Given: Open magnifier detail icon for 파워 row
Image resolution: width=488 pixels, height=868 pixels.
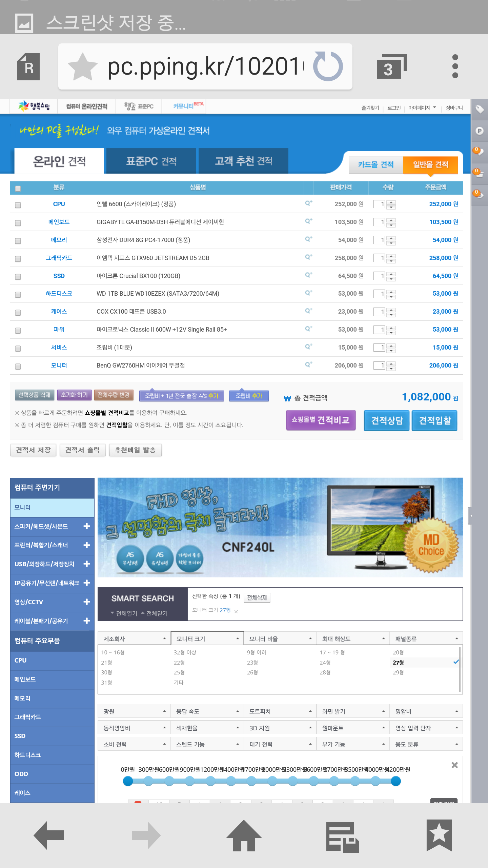Looking at the screenshot, I should tap(308, 329).
